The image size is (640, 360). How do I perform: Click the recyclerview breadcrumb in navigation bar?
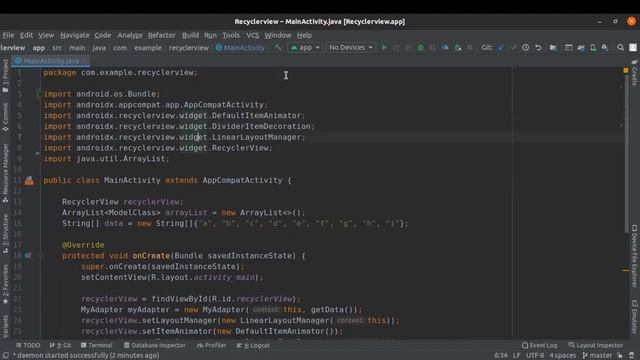point(189,48)
